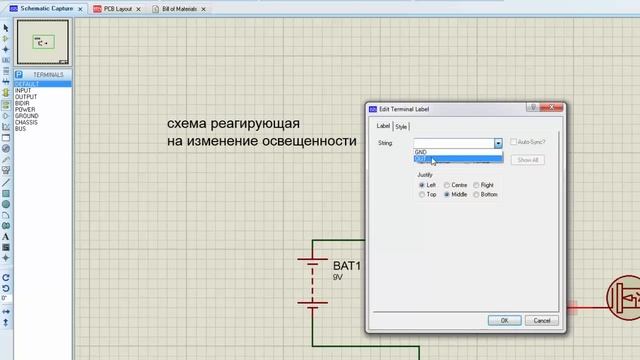The image size is (640, 360).
Task: Select GROUND in terminals list
Action: click(27, 116)
